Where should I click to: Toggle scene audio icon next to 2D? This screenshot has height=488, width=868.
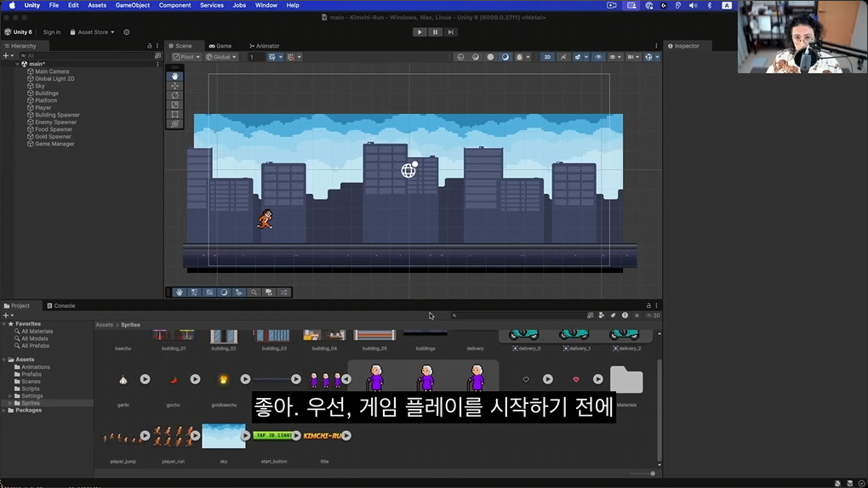pyautogui.click(x=563, y=57)
